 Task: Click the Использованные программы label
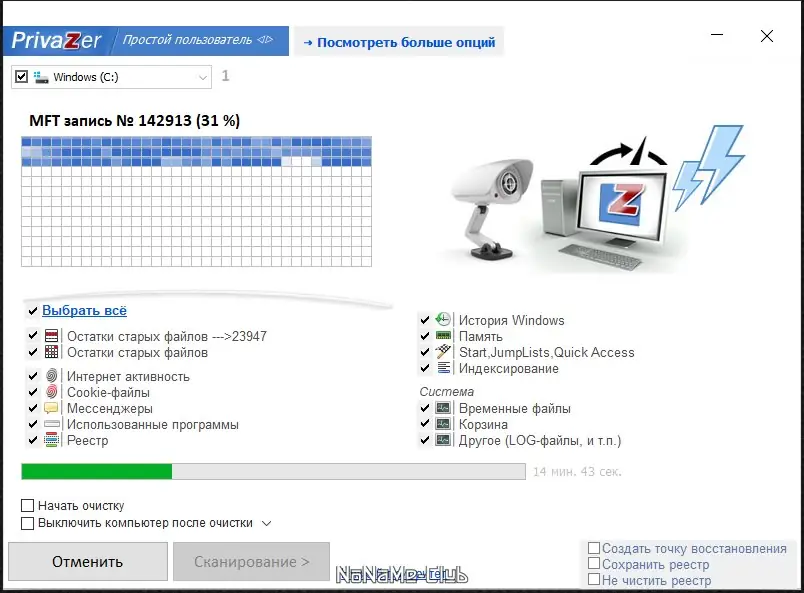coord(153,425)
